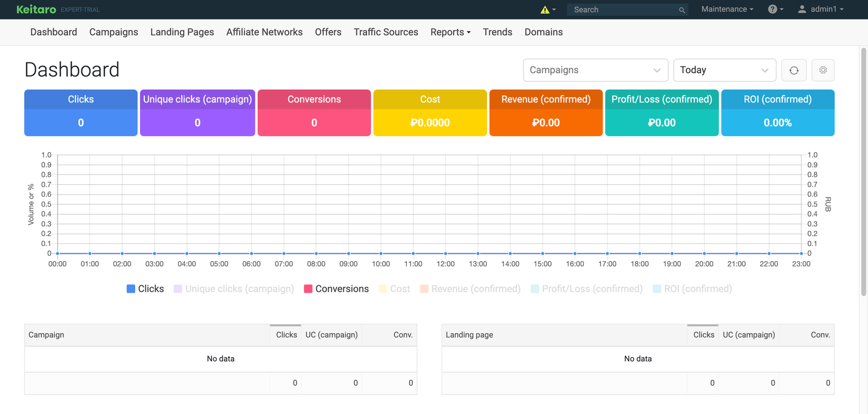Enable Cost series in chart legend
This screenshot has width=868, height=414.
[394, 289]
